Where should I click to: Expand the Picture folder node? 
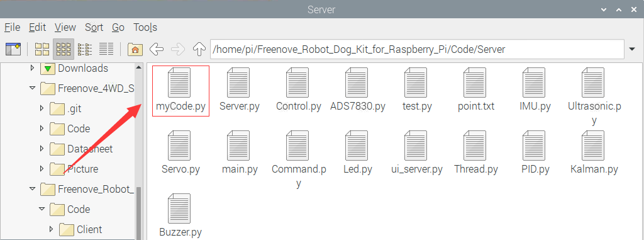click(42, 168)
